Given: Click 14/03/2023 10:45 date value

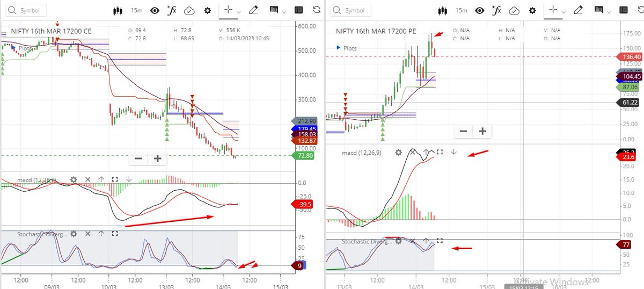Looking at the screenshot, I should pyautogui.click(x=247, y=38).
